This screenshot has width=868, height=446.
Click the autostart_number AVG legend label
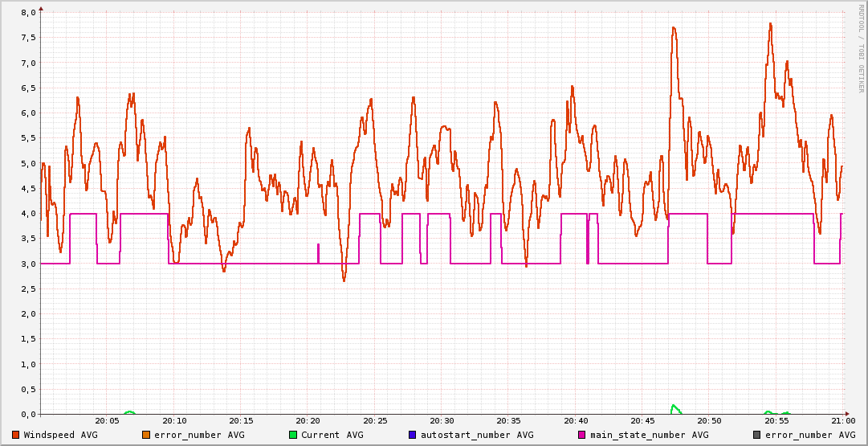pos(476,435)
